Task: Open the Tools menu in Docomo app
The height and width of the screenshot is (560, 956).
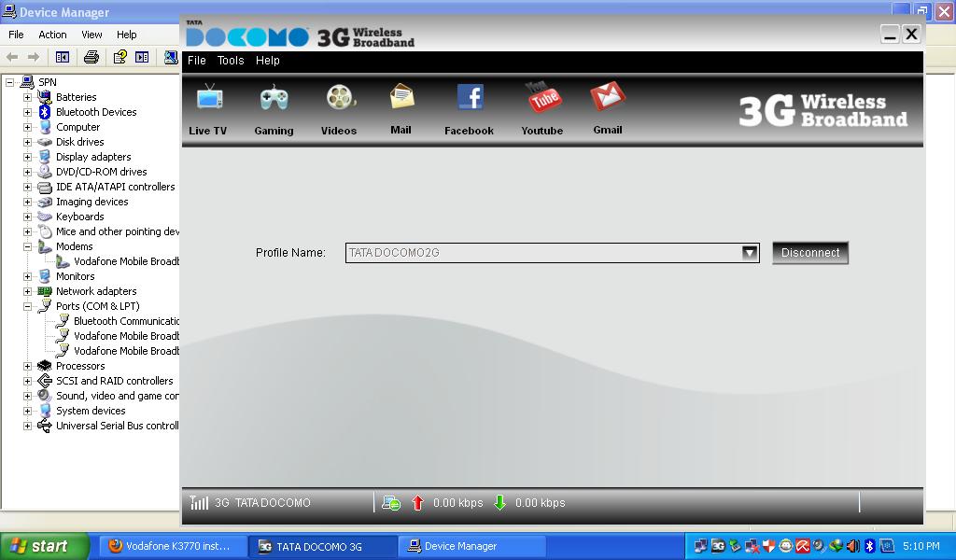Action: click(x=231, y=61)
